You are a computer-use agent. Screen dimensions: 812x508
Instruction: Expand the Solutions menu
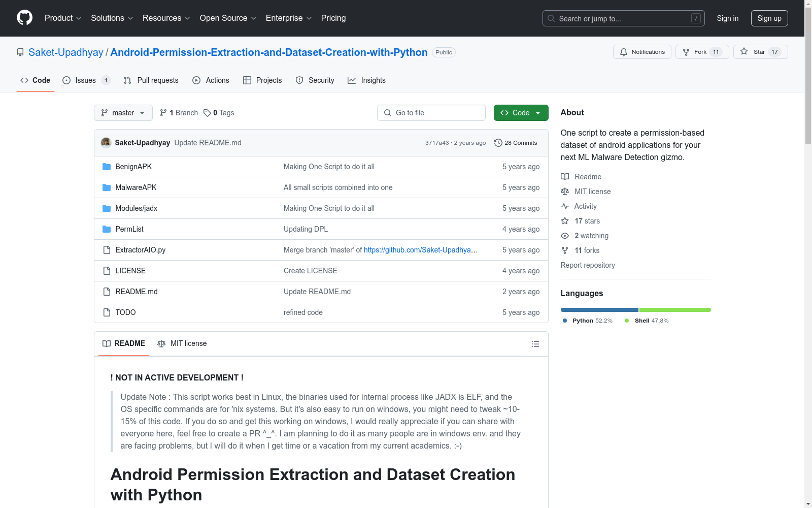(112, 18)
